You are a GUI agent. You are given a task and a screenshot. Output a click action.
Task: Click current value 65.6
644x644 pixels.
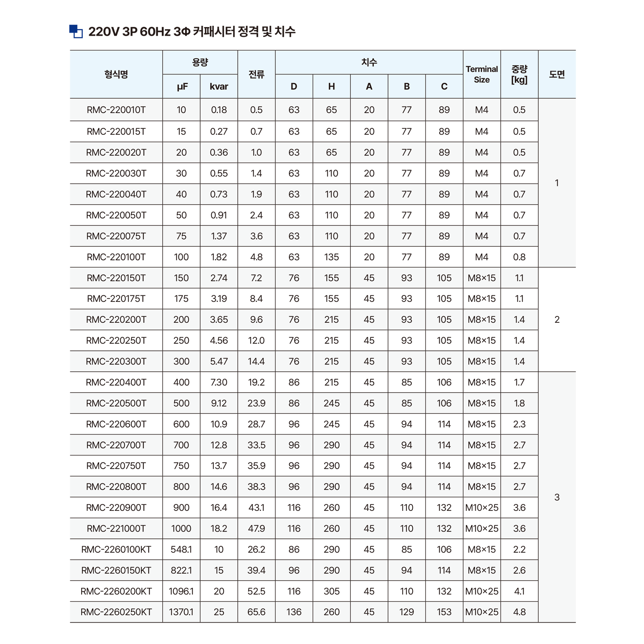click(256, 612)
